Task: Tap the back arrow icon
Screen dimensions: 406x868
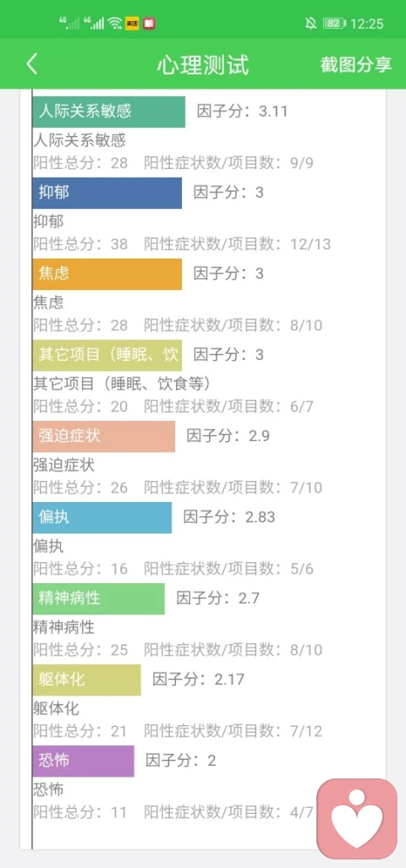Action: tap(32, 64)
